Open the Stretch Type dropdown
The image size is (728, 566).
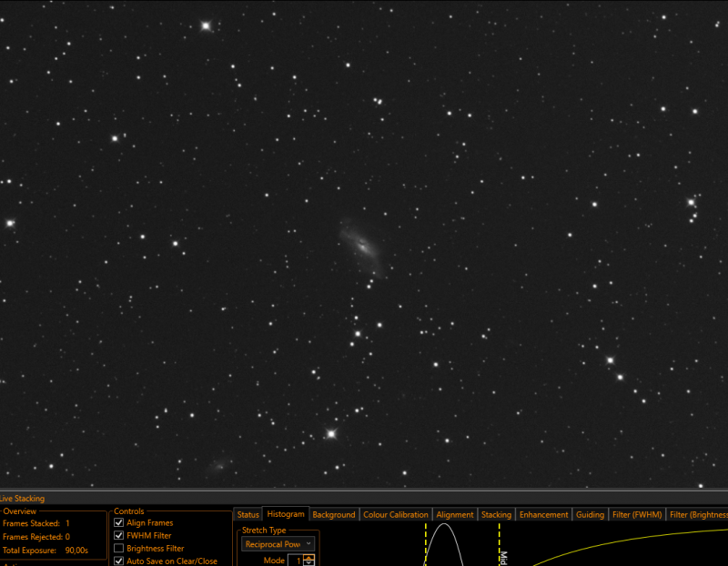pos(278,544)
